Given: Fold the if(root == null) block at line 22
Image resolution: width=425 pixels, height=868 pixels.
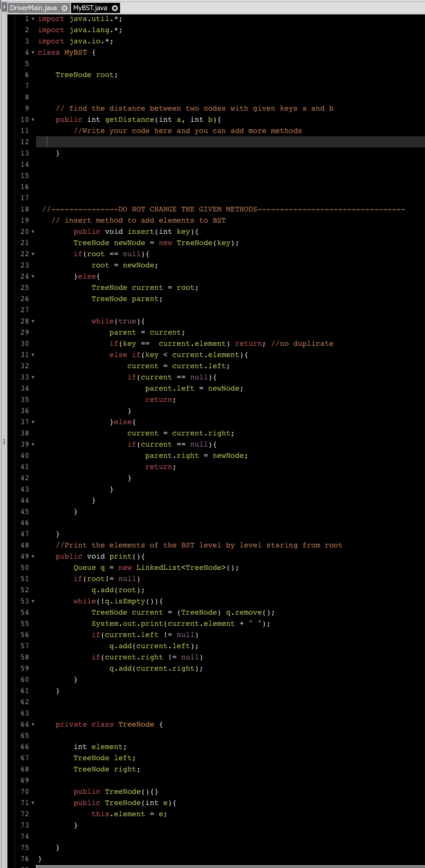Looking at the screenshot, I should click(x=33, y=254).
